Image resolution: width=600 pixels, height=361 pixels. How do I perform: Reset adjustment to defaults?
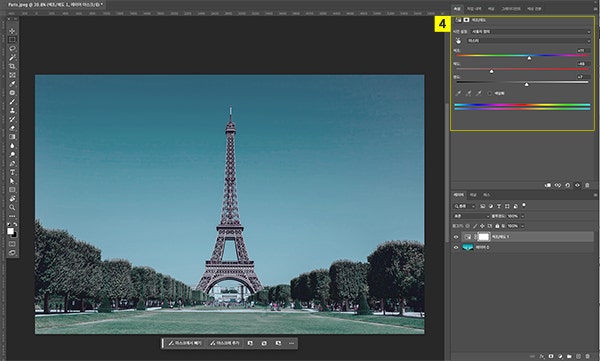coord(567,185)
